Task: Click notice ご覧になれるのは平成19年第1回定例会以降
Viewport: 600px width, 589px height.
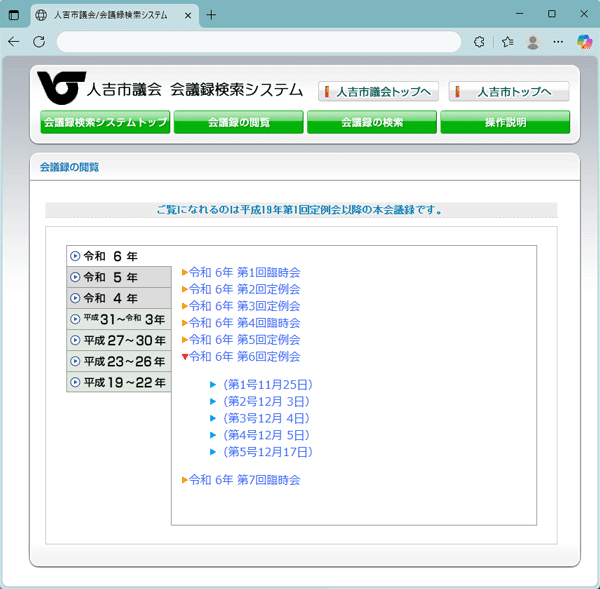Action: click(299, 210)
